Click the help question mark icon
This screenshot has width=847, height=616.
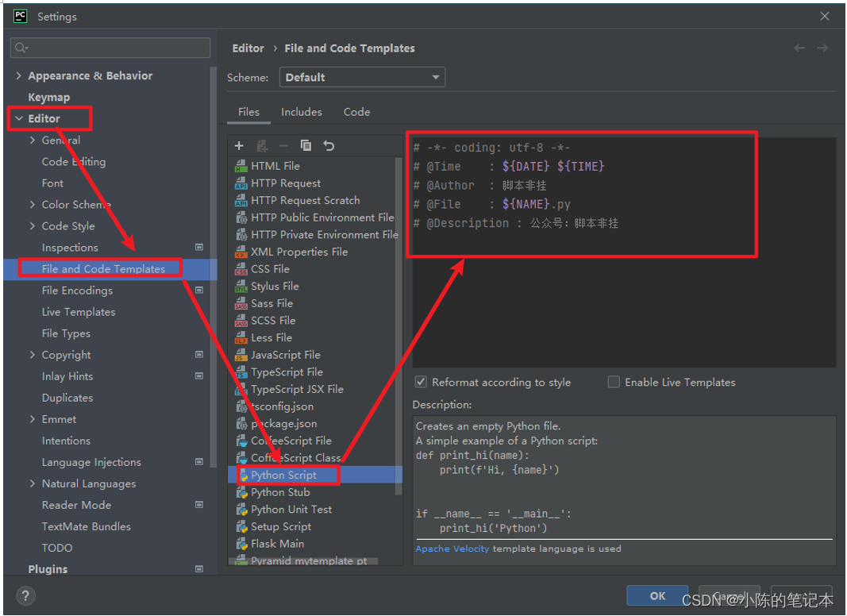pos(25,596)
